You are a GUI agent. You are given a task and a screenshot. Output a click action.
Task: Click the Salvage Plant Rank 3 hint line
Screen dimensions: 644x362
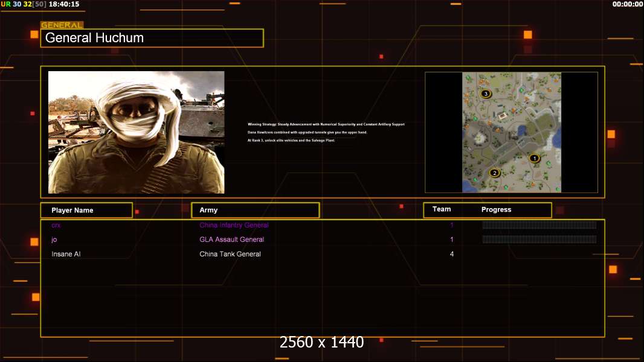[291, 140]
